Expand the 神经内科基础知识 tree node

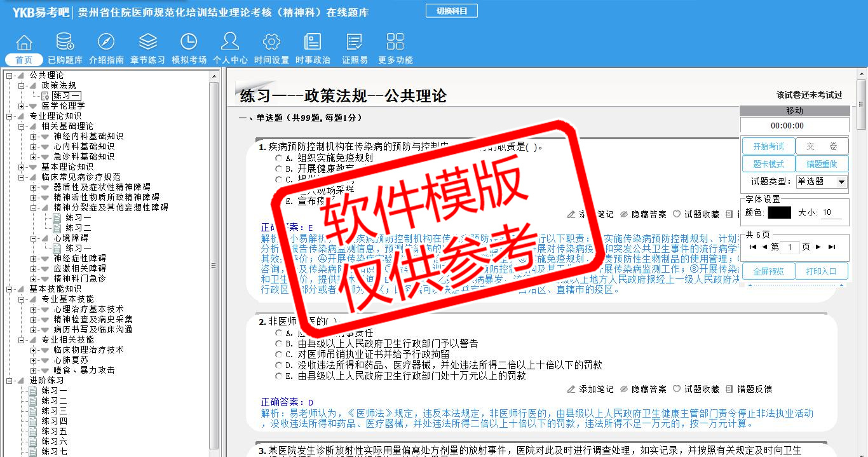coord(34,137)
